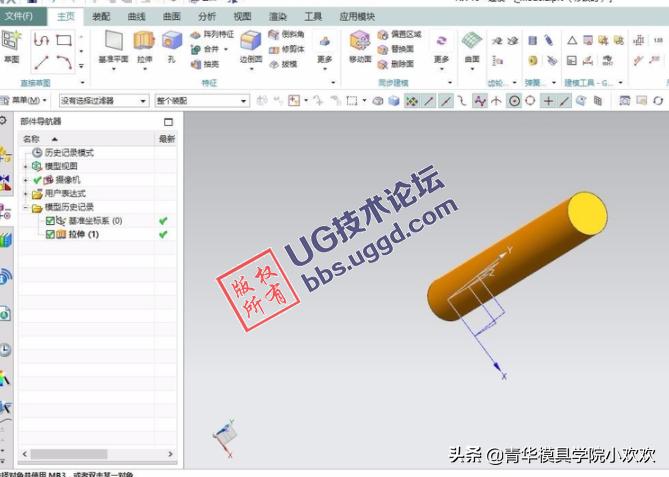This screenshot has width=669, height=477.
Task: Click the 拔模 (Draft) tool
Action: (x=283, y=64)
